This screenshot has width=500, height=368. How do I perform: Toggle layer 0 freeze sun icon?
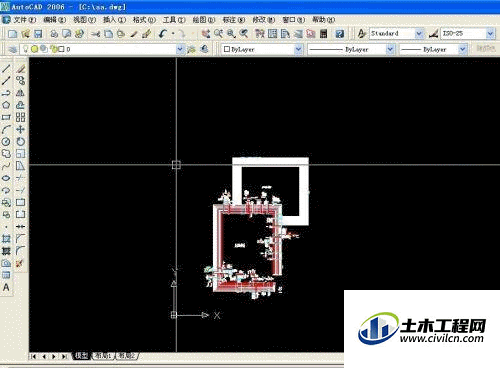[34, 49]
